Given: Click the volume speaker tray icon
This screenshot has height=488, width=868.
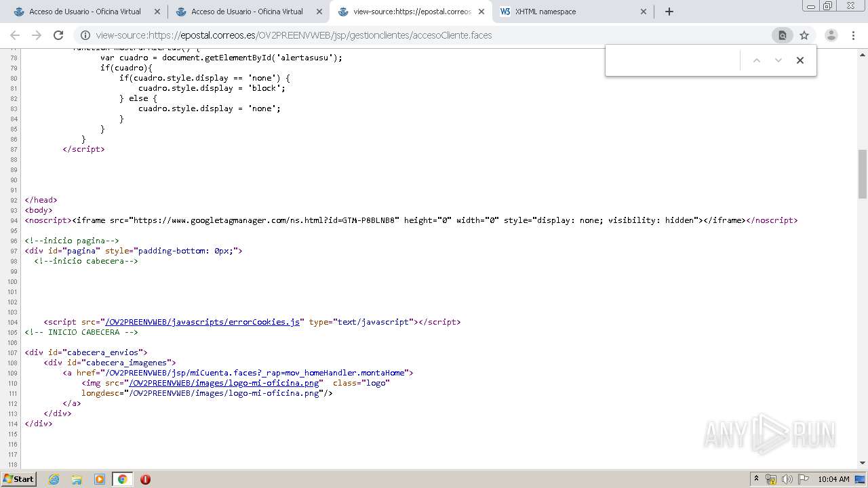Looking at the screenshot, I should tap(787, 479).
